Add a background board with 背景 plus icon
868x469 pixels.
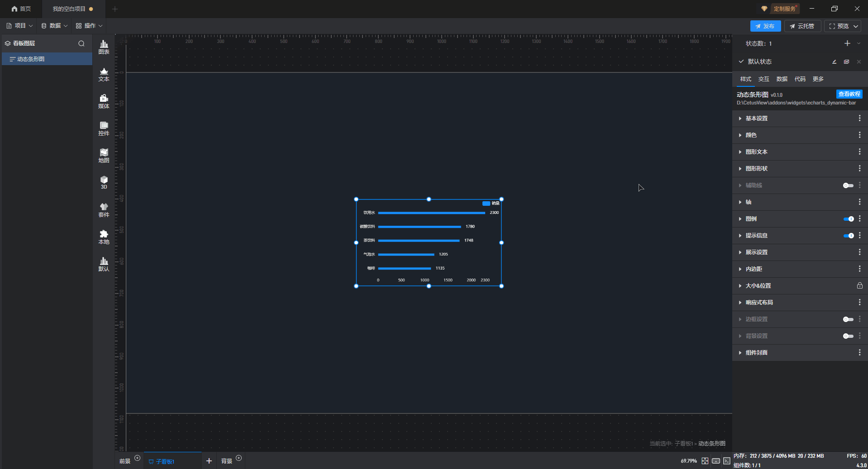pyautogui.click(x=239, y=458)
